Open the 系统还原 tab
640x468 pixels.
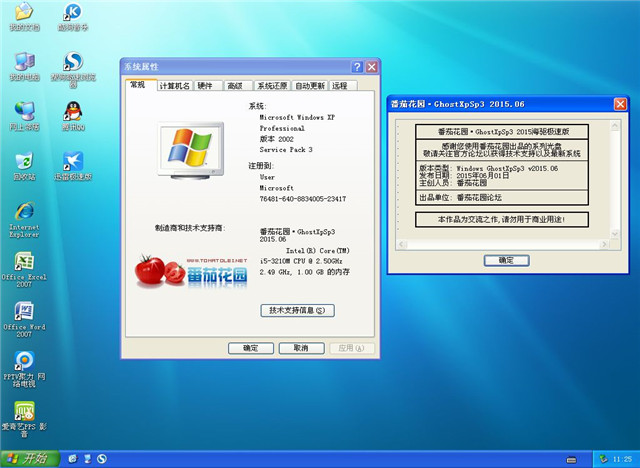point(271,86)
